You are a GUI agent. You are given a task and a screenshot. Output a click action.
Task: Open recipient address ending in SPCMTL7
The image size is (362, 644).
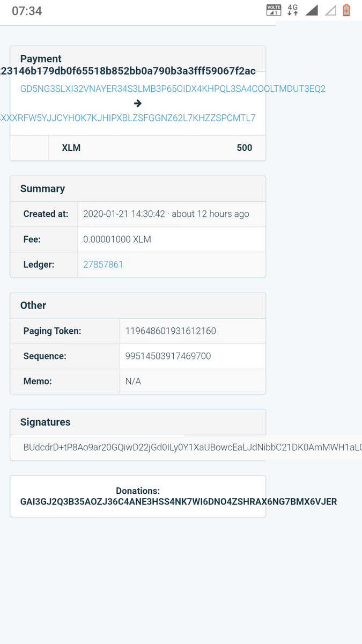point(128,118)
